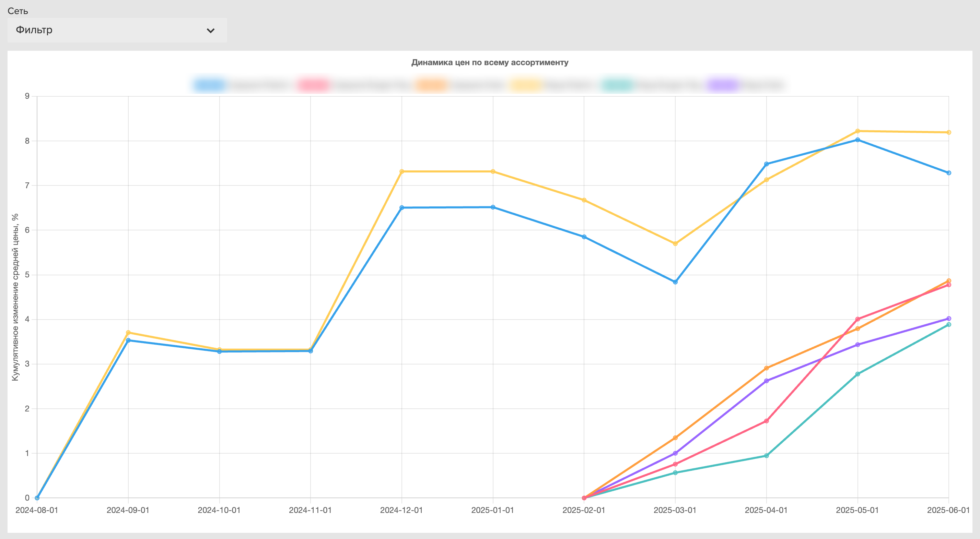This screenshot has width=980, height=539.
Task: Select blue line point at 2025-04-01
Action: (767, 164)
